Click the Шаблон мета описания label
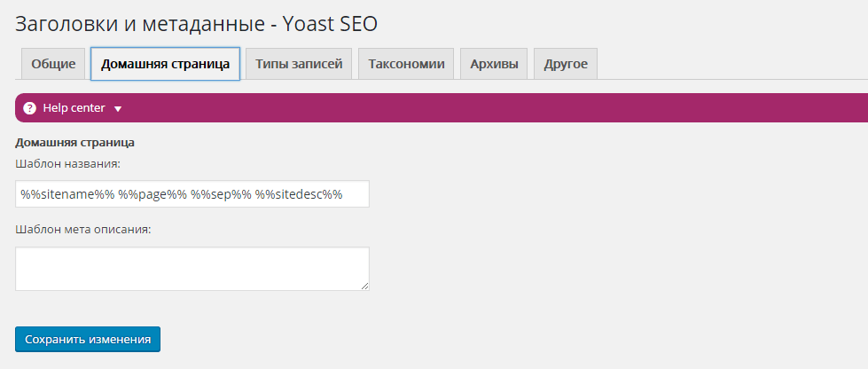868x369 pixels. point(83,230)
